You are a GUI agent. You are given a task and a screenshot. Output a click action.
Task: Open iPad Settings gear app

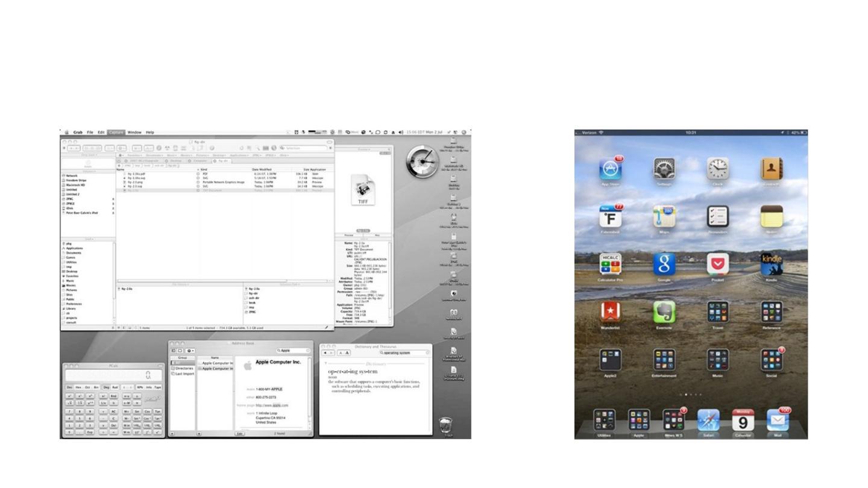(664, 169)
